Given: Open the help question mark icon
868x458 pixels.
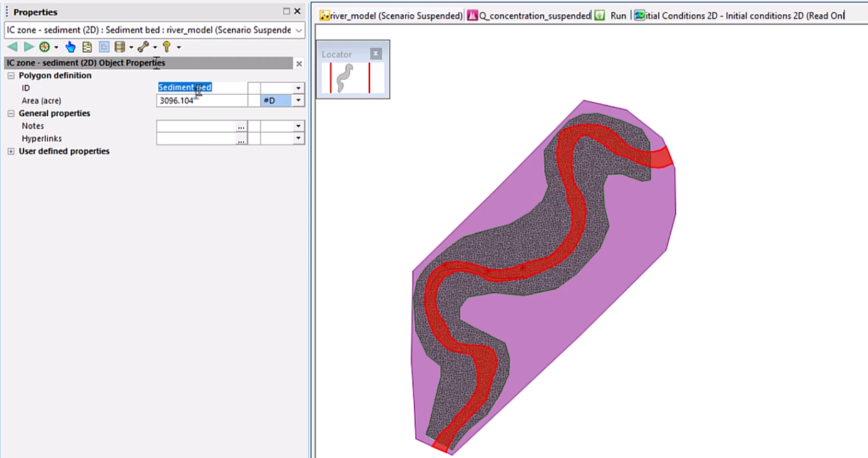Looking at the screenshot, I should (166, 46).
